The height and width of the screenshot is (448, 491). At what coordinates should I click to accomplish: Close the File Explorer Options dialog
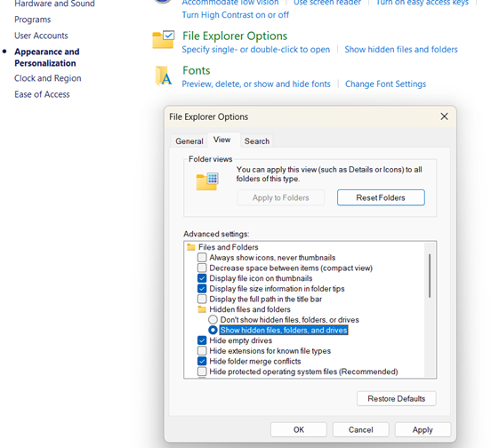[444, 116]
